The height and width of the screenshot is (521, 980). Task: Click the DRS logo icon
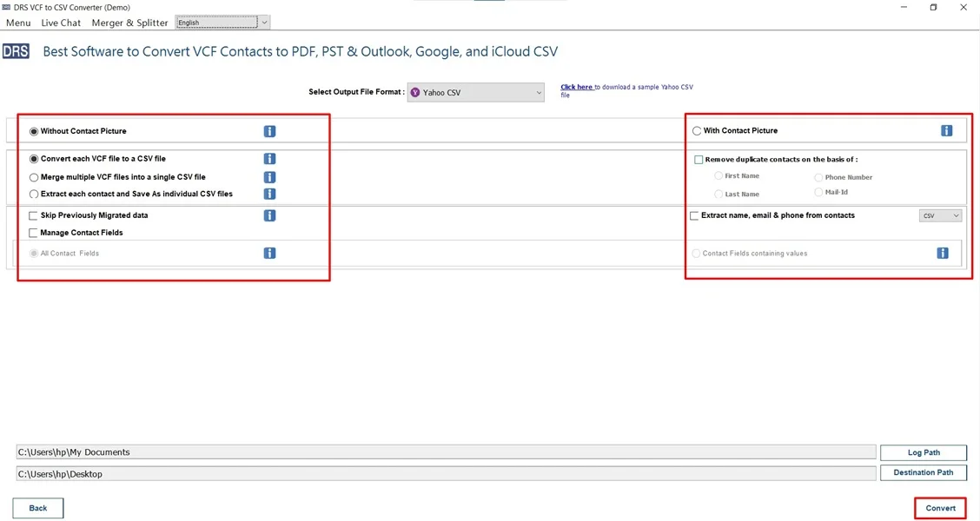pos(16,50)
